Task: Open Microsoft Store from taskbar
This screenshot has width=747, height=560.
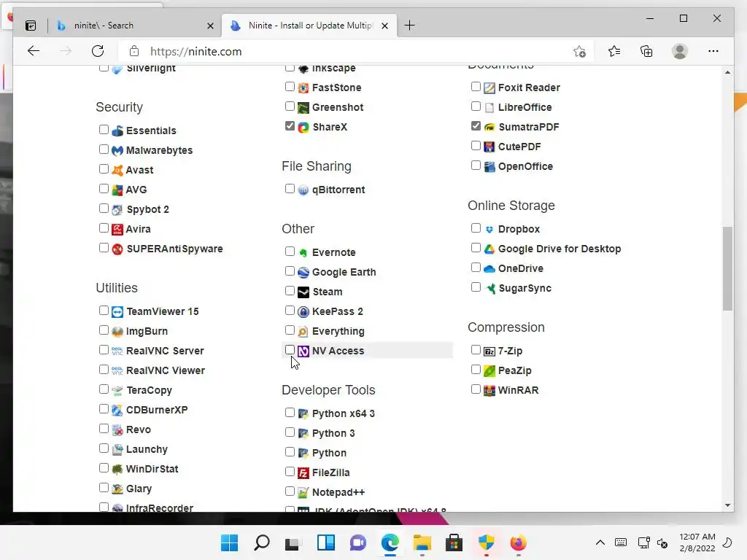Action: [454, 542]
